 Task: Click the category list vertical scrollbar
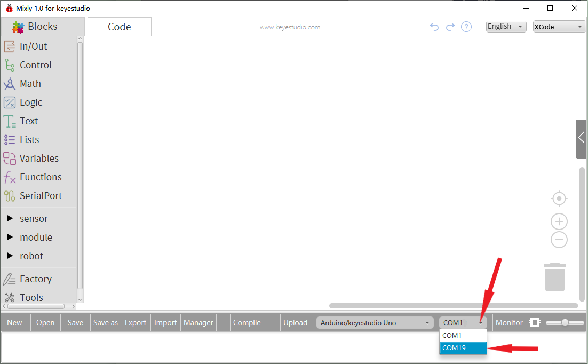[80, 165]
